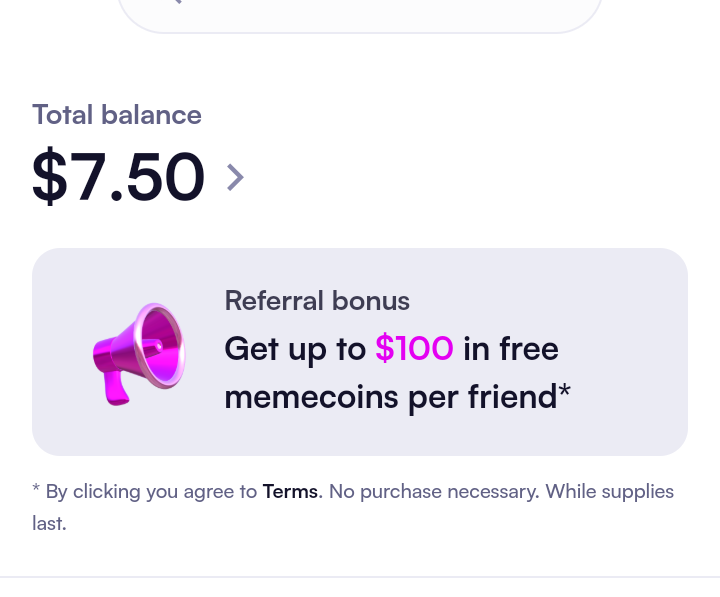Click "While supplies last." footnote text
This screenshot has width=720, height=597.
pos(353,507)
